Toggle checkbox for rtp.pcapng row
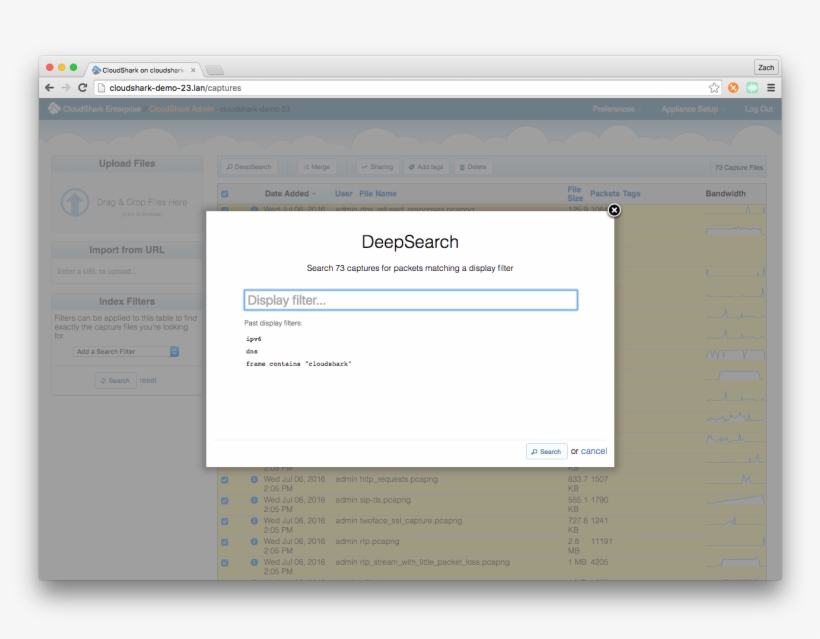The image size is (820, 639). 225,541
